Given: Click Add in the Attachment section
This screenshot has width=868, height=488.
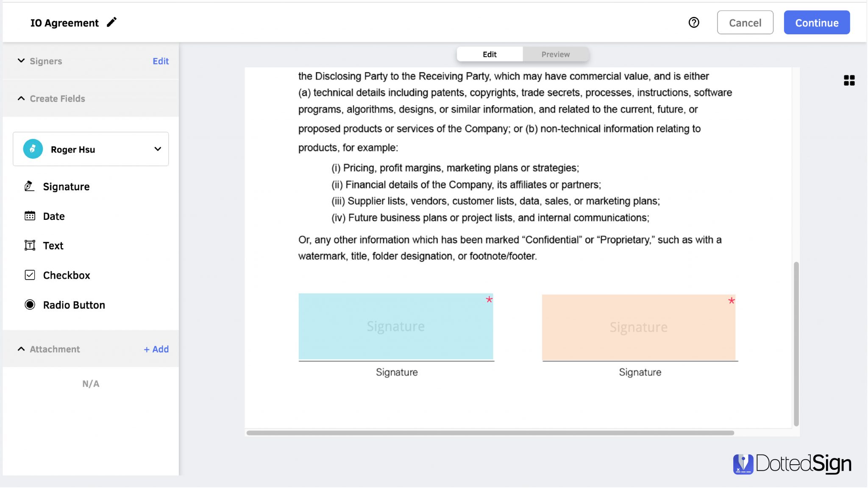Looking at the screenshot, I should click(x=156, y=349).
